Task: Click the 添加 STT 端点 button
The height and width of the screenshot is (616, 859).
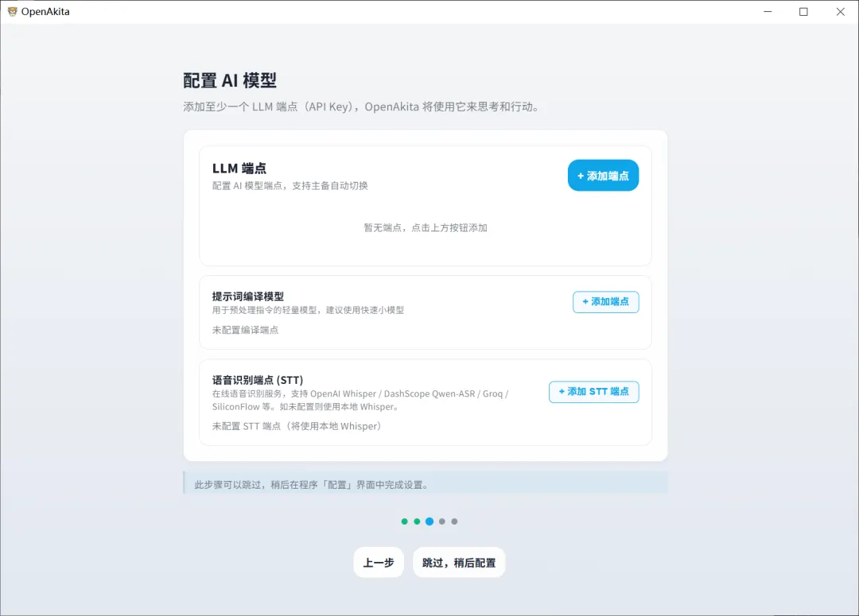Action: [x=594, y=392]
